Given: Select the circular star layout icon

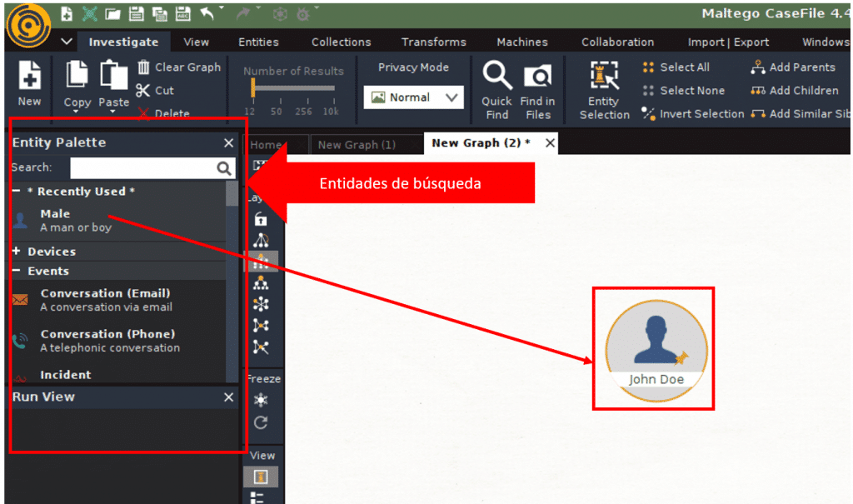Looking at the screenshot, I should tap(261, 304).
